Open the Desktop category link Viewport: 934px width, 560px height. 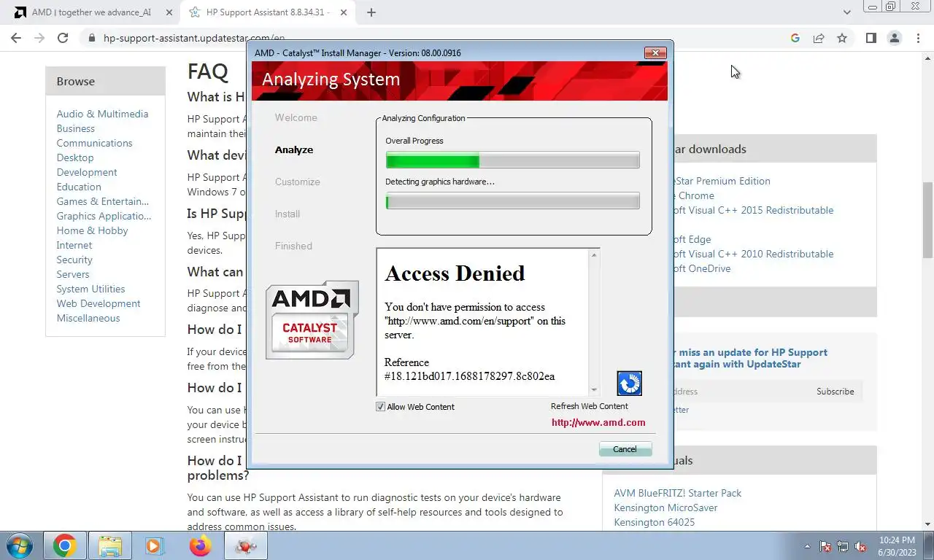75,157
